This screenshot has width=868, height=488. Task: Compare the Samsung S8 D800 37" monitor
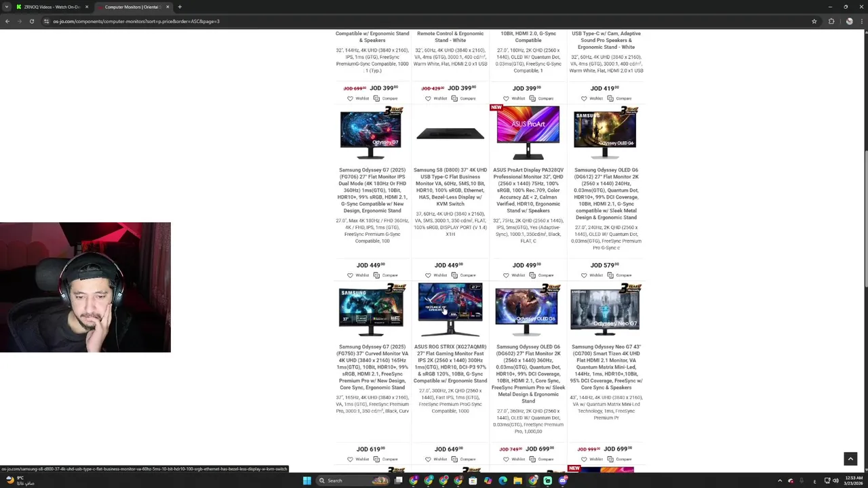[463, 275]
